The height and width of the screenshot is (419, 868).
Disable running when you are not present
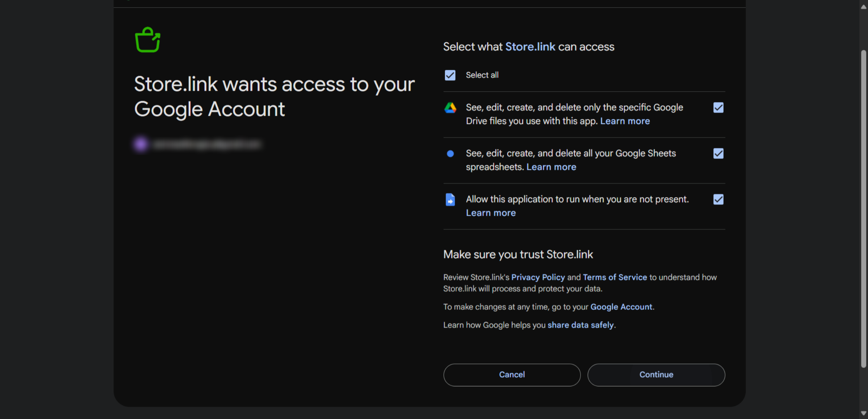[718, 200]
